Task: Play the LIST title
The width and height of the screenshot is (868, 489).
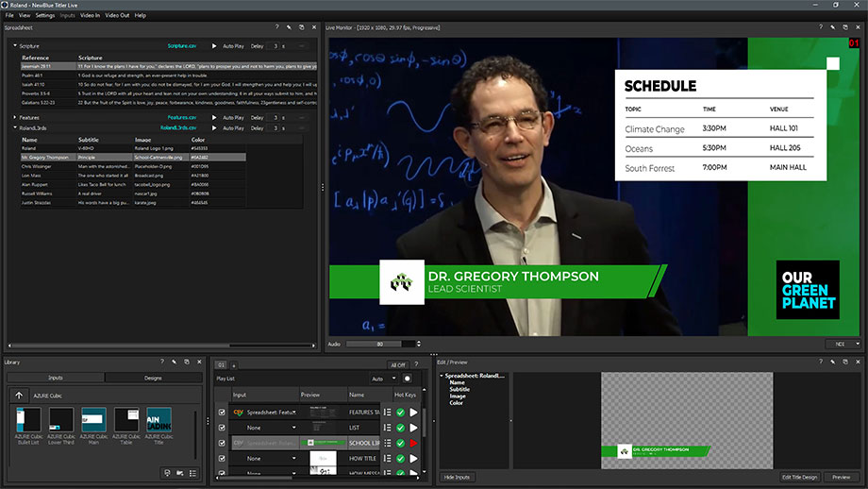Action: [x=413, y=428]
